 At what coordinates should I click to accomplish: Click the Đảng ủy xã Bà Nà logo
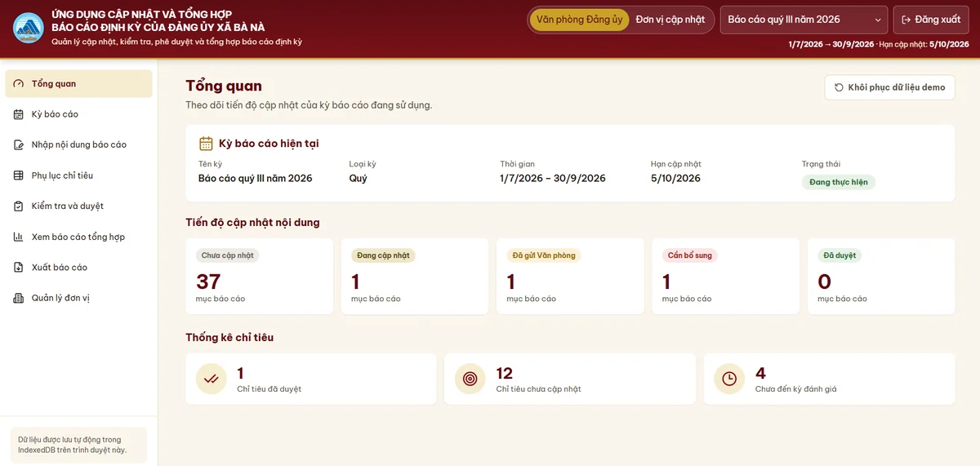coord(29,28)
